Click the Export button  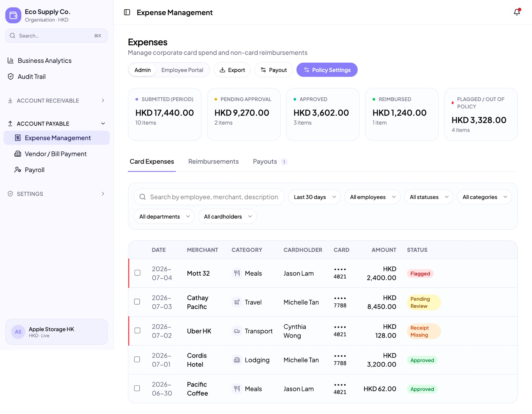coord(232,70)
